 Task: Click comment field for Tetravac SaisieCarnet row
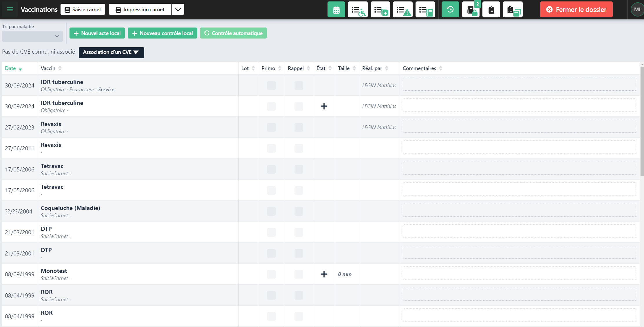(519, 169)
